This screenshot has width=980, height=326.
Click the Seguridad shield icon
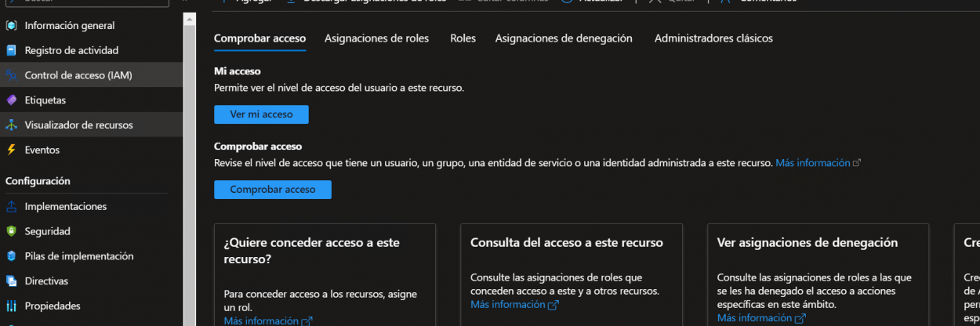[x=11, y=231]
